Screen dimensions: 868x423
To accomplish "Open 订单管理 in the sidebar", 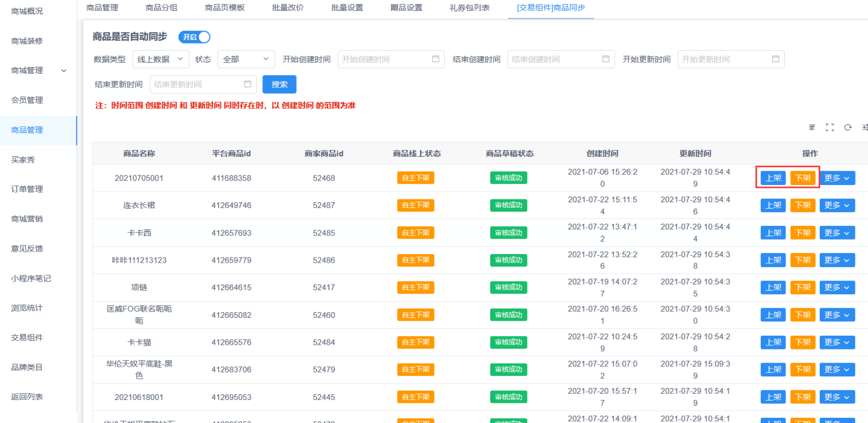I will (27, 189).
